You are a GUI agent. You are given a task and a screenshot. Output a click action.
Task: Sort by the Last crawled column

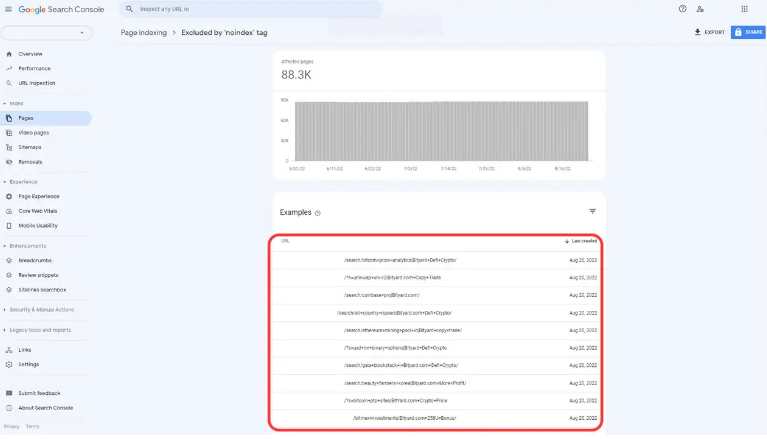[x=581, y=241]
